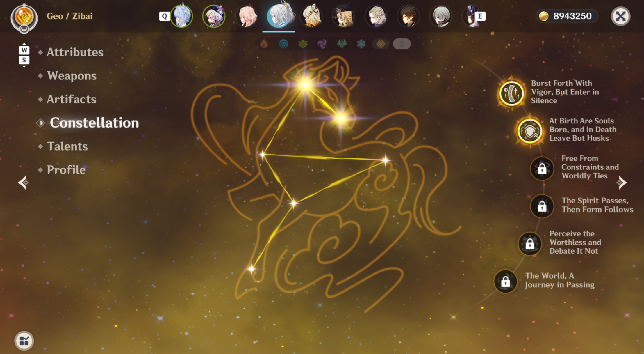Open the At Birth Are Souls Born node
This screenshot has width=644, height=354.
pos(530,131)
